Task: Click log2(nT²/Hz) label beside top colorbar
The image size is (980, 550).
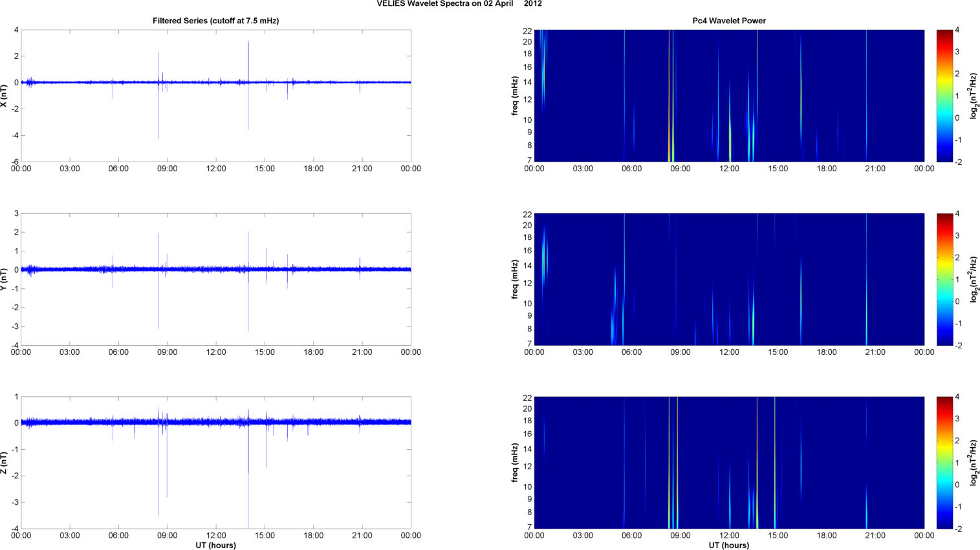Action: tap(974, 96)
